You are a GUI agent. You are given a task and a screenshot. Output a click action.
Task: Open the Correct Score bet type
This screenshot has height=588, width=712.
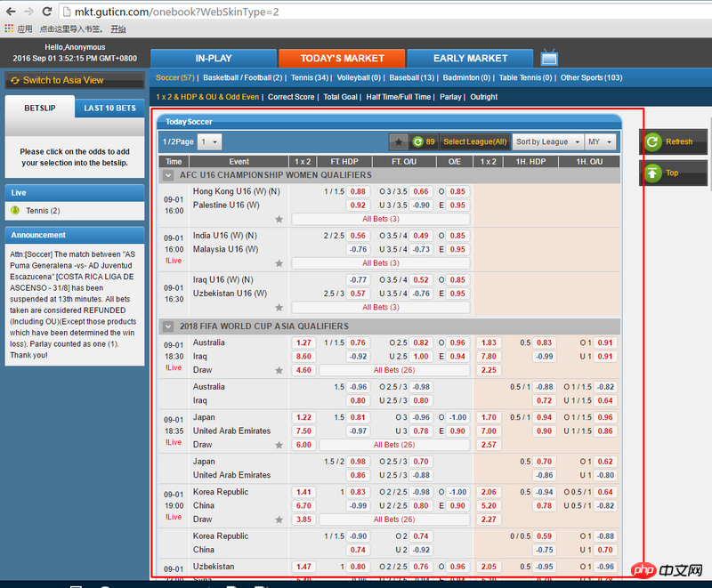291,97
